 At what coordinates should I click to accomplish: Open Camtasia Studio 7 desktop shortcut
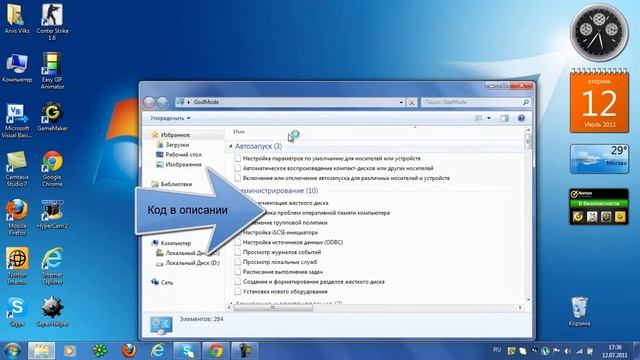(x=17, y=169)
